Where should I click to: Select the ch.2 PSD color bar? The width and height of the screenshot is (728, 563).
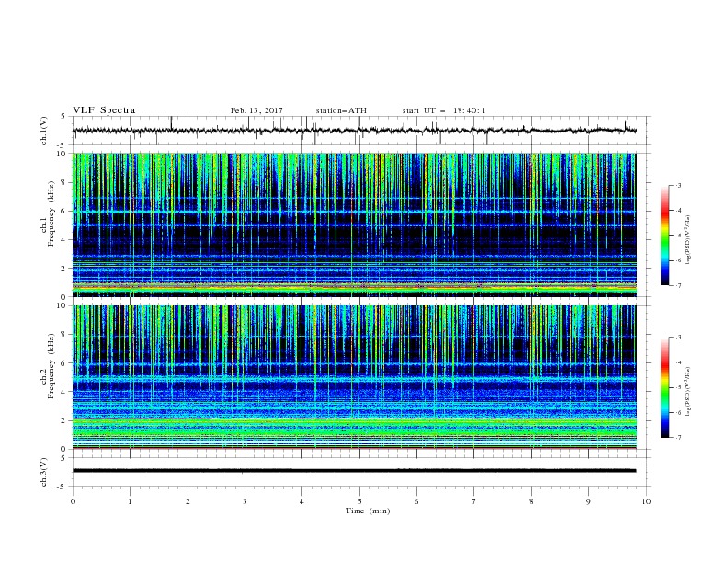(x=665, y=387)
